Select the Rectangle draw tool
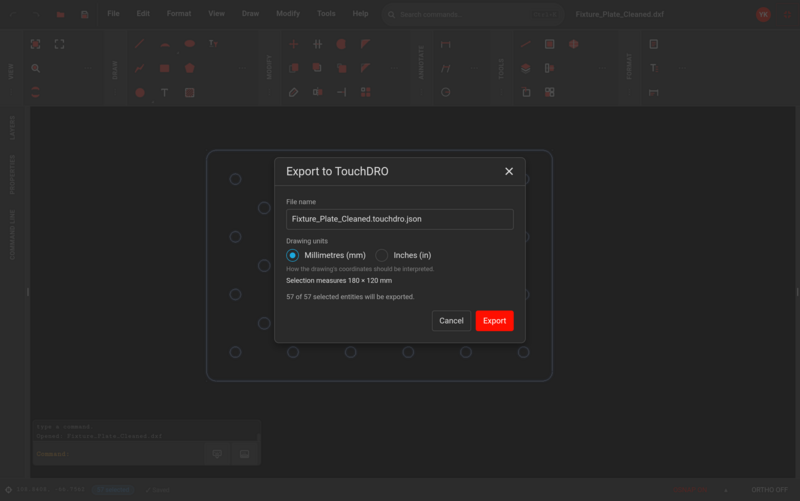 [x=165, y=68]
